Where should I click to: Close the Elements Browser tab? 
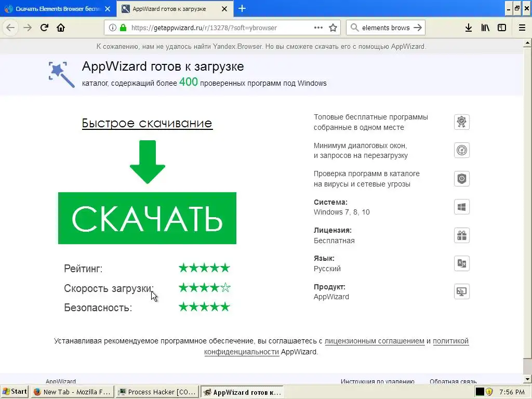(108, 9)
